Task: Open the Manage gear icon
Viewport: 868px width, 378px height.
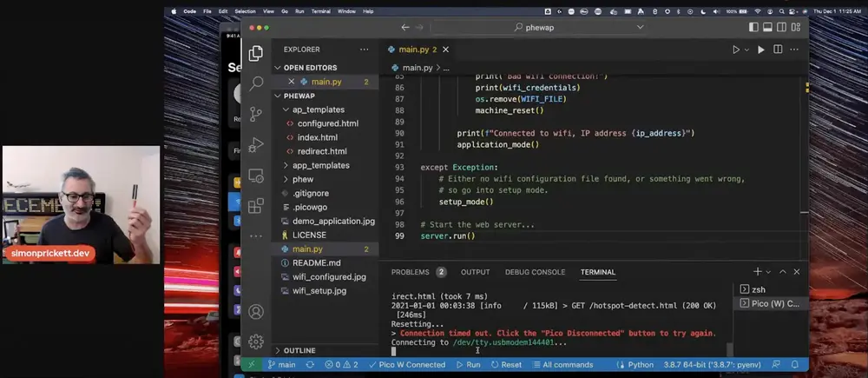Action: coord(256,342)
